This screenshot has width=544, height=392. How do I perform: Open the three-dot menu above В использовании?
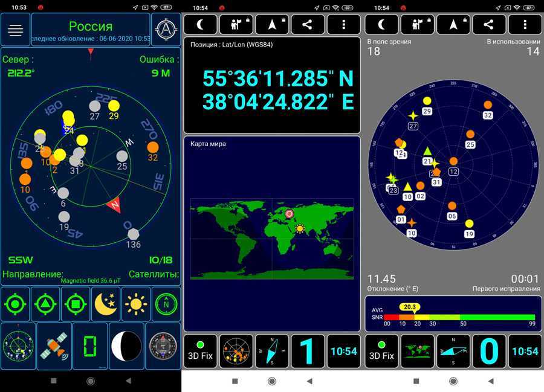coord(525,25)
